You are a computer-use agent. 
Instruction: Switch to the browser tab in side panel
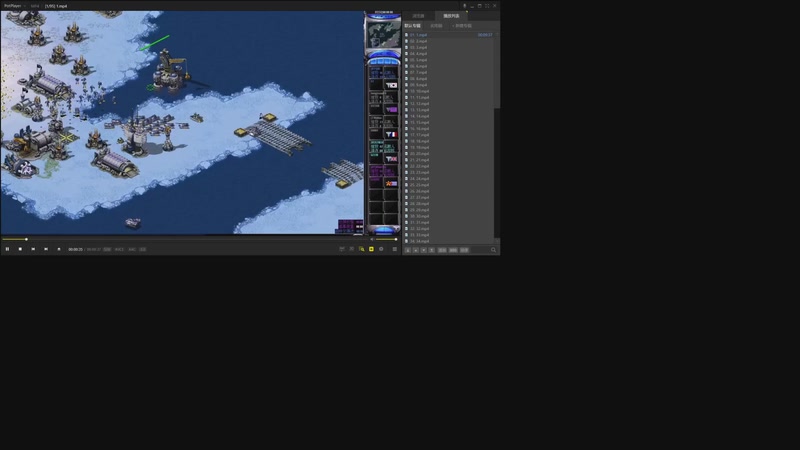[x=418, y=16]
